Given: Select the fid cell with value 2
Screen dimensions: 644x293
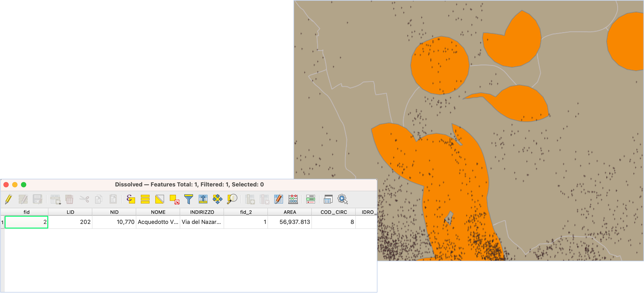Looking at the screenshot, I should 27,222.
